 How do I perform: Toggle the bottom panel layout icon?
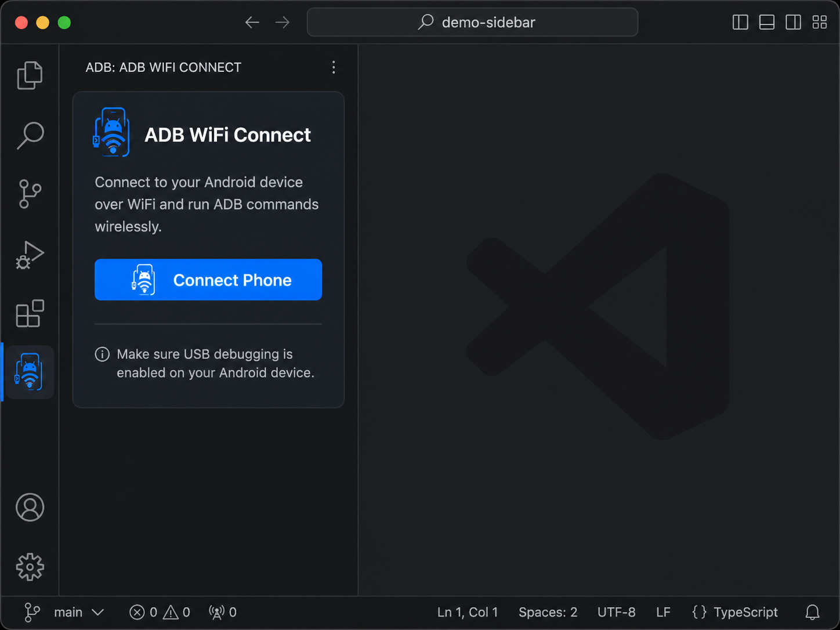[767, 23]
